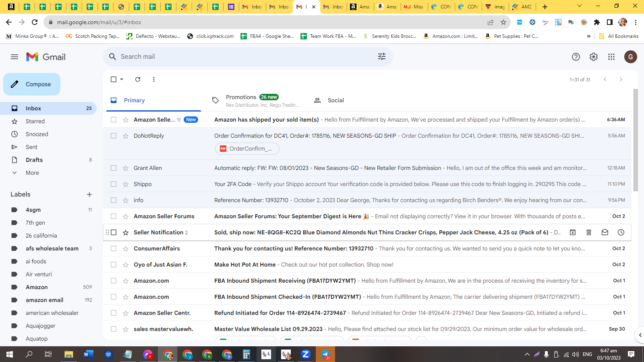
Task: Open the 'Your 2FA Code' Shippo email
Action: [x=367, y=184]
